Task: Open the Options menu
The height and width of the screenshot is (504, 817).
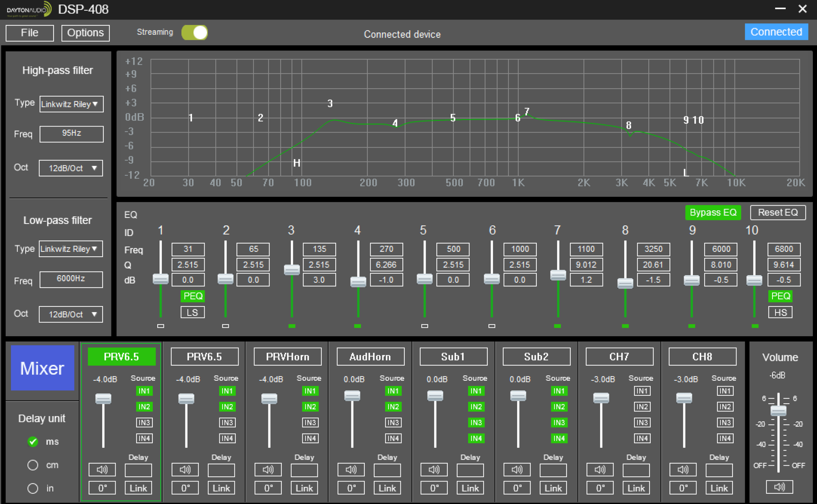Action: pos(85,33)
